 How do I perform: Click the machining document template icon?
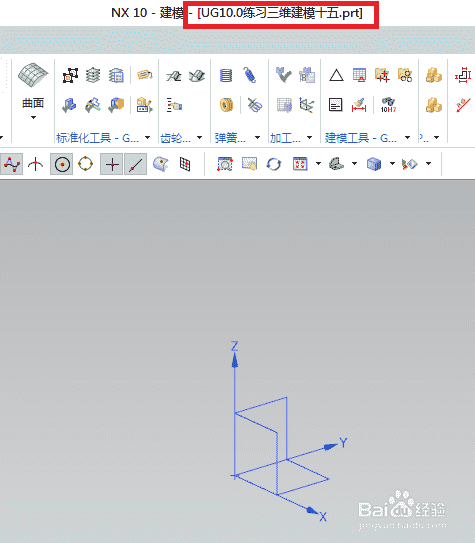coord(307,75)
